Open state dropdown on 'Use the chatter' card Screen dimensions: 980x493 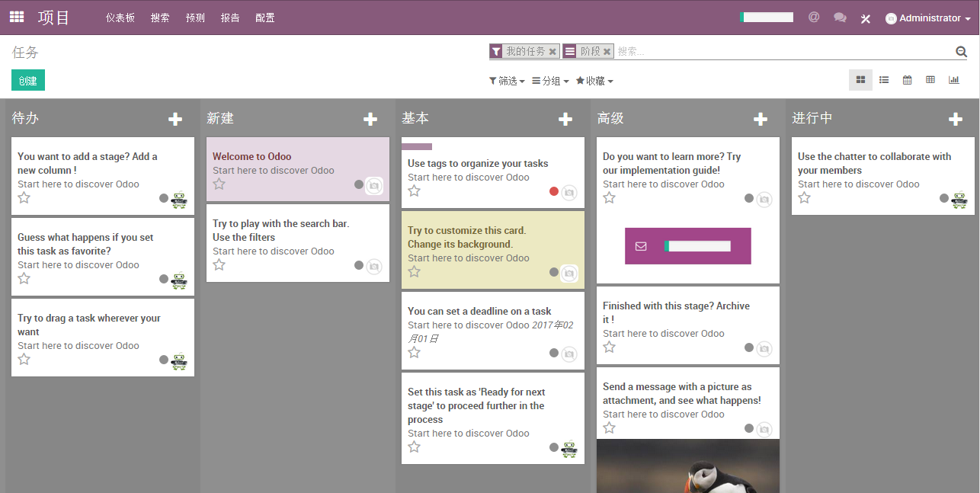coord(944,198)
